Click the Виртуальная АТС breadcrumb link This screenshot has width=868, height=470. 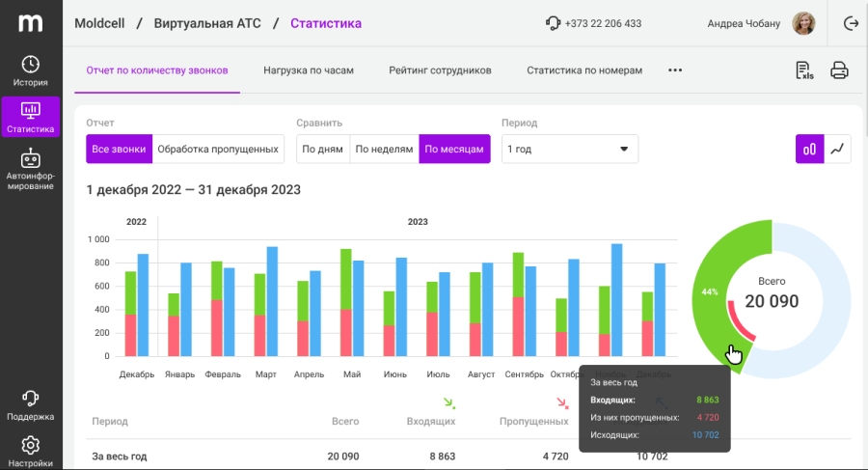206,23
